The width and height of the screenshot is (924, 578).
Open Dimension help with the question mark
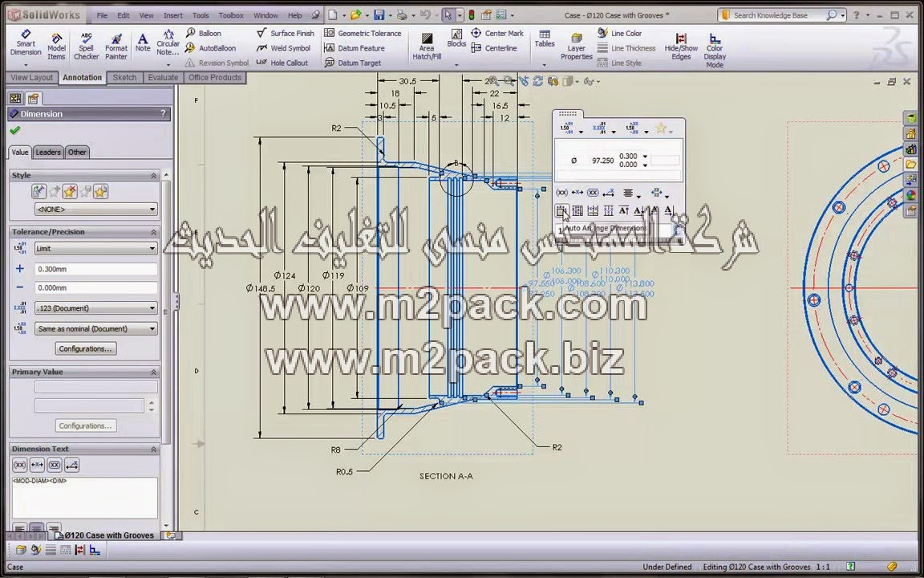click(164, 114)
